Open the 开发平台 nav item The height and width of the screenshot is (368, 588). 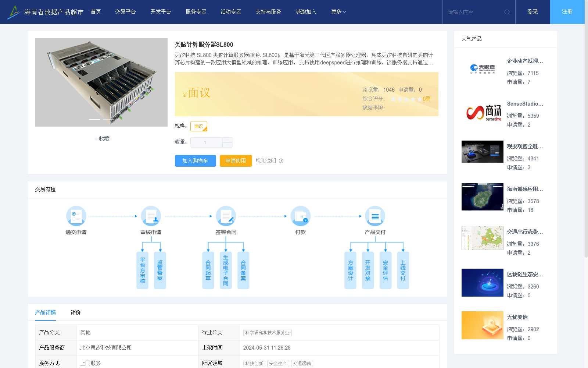161,12
